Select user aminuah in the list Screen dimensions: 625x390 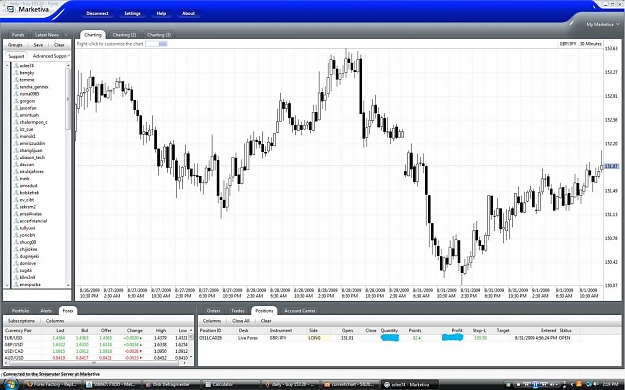click(x=29, y=115)
